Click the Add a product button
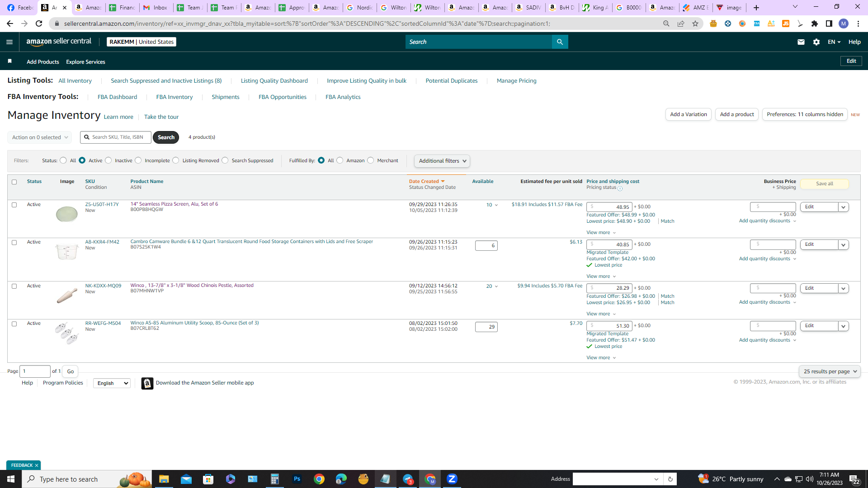The image size is (868, 488). (x=737, y=114)
